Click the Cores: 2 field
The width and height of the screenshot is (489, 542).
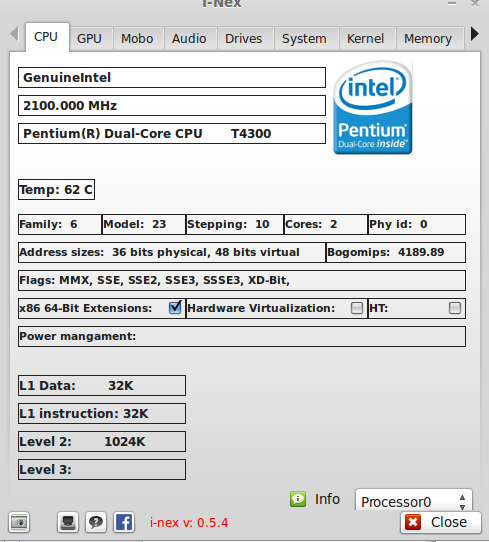(326, 224)
